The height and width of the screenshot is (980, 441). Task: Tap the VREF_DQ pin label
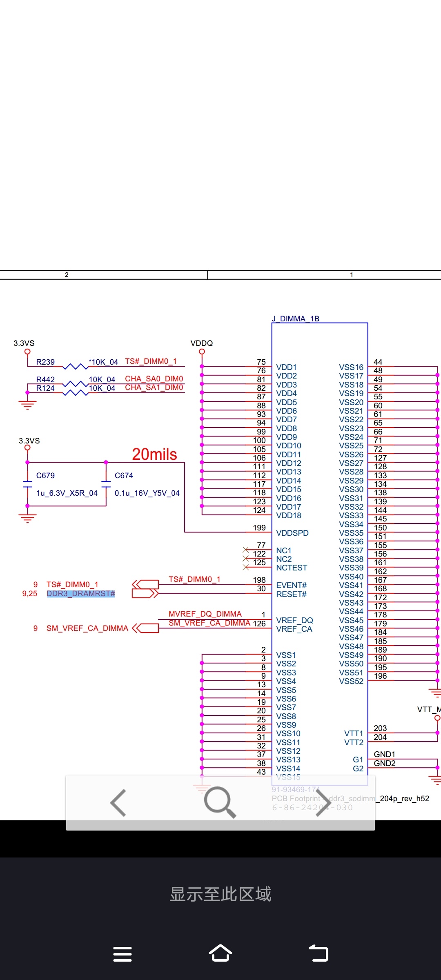[x=294, y=620]
